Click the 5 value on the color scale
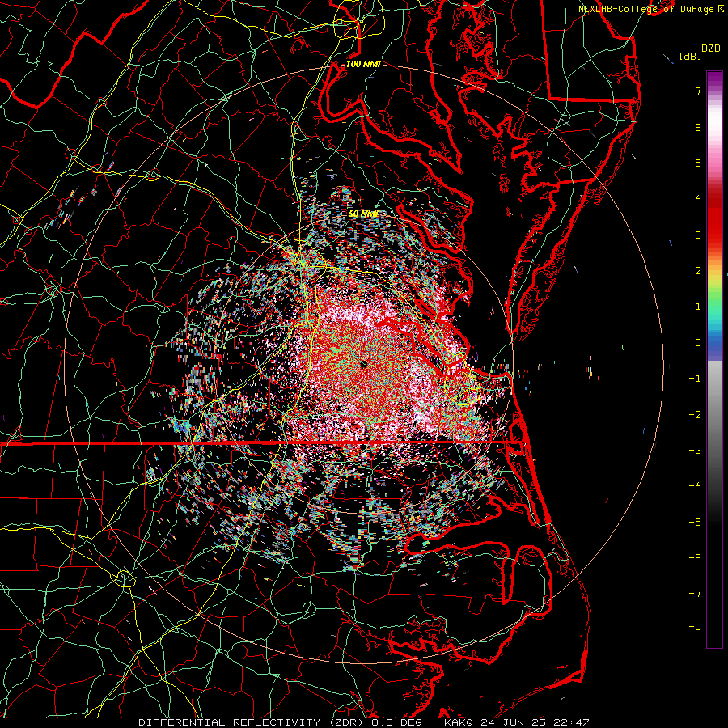The height and width of the screenshot is (728, 728). click(x=698, y=163)
